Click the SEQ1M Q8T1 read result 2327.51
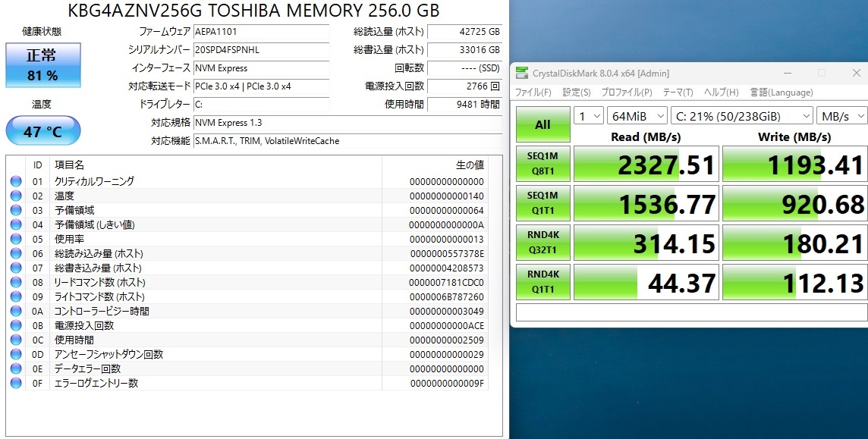868x439 pixels. pyautogui.click(x=646, y=164)
